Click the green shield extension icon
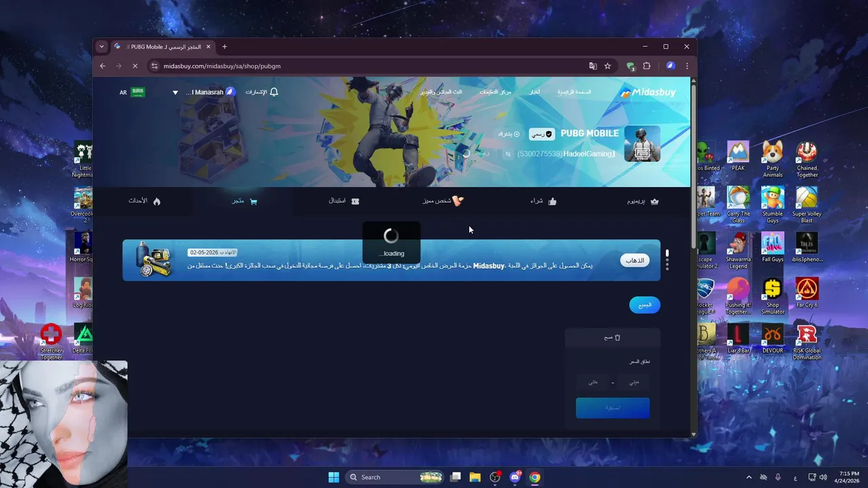868x488 pixels. click(x=631, y=66)
